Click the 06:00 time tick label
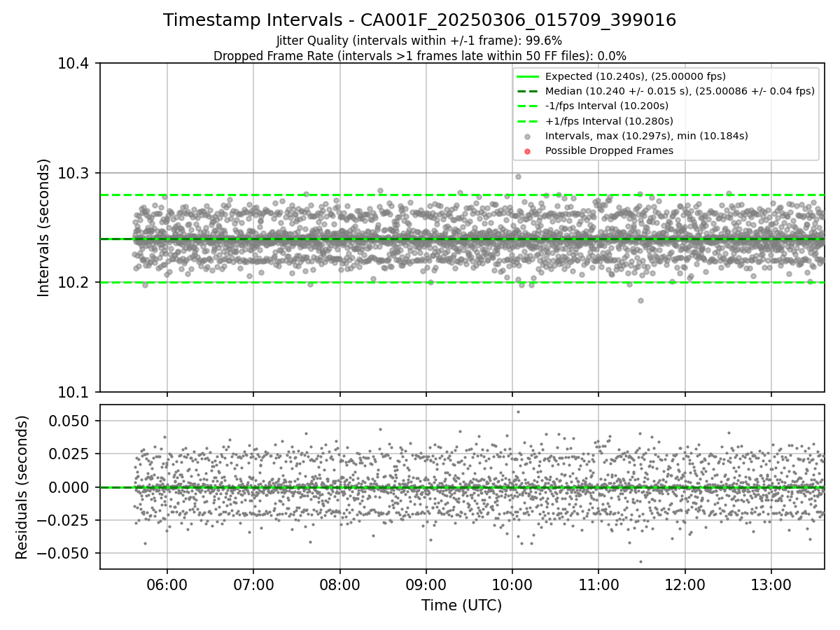Viewport: 840px width, 630px height. click(x=167, y=584)
